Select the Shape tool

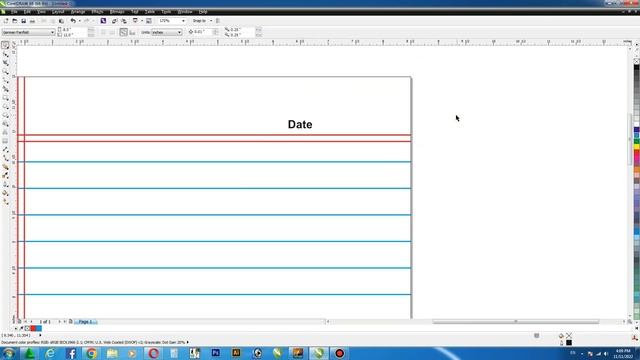point(5,54)
